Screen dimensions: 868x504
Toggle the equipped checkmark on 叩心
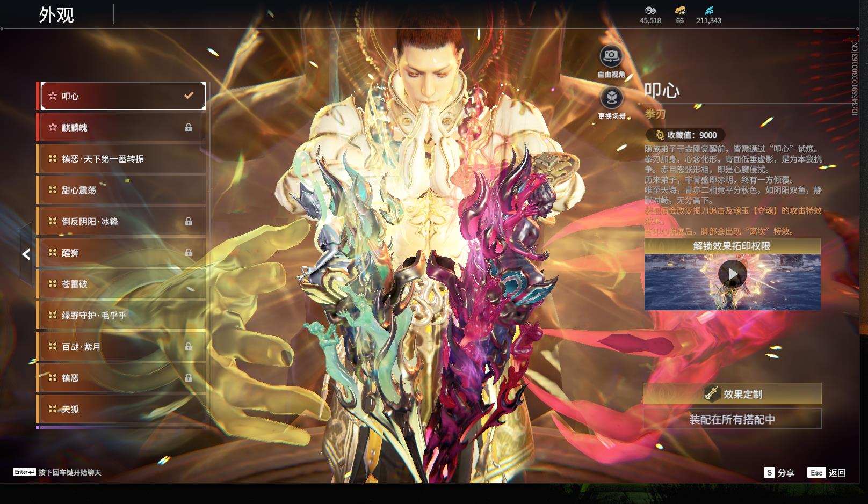click(x=189, y=96)
